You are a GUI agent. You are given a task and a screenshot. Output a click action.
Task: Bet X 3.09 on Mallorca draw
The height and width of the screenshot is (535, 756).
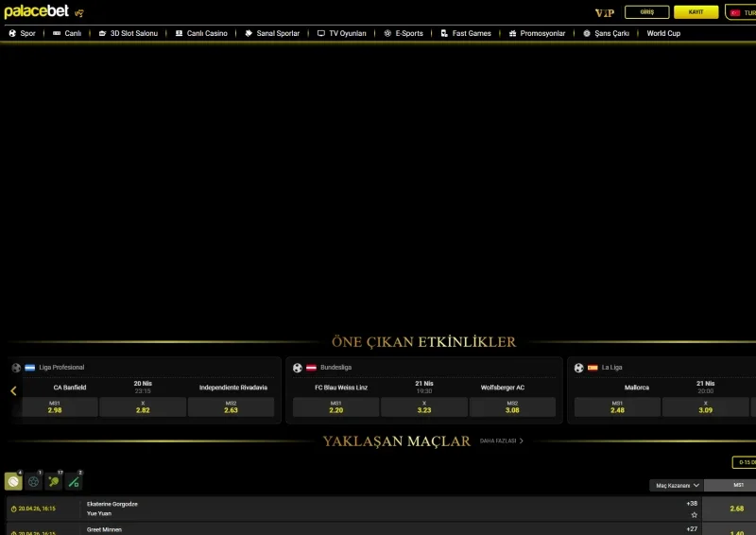pos(705,407)
